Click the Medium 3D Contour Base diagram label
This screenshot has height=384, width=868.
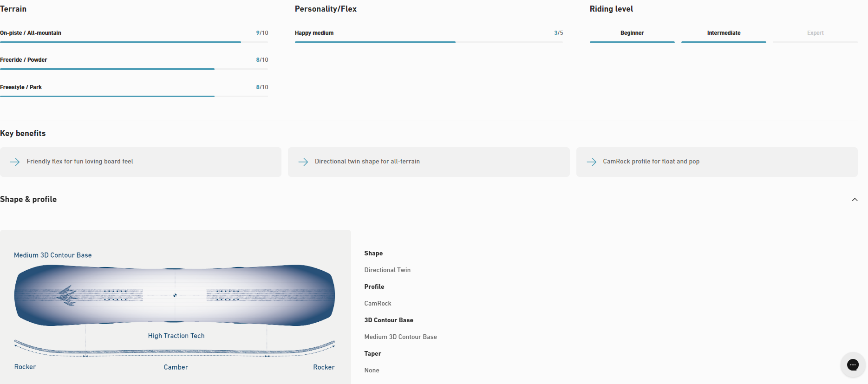tap(53, 255)
